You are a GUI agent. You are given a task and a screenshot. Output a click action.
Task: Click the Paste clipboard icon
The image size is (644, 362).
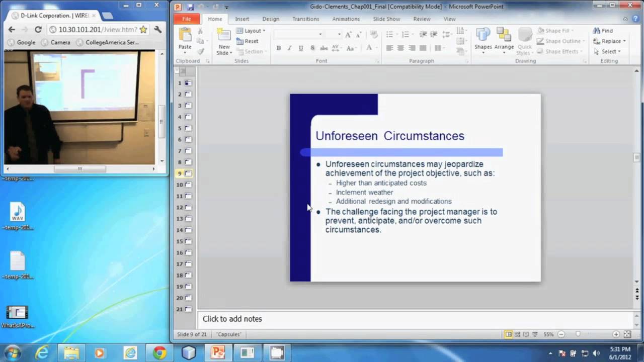click(185, 35)
